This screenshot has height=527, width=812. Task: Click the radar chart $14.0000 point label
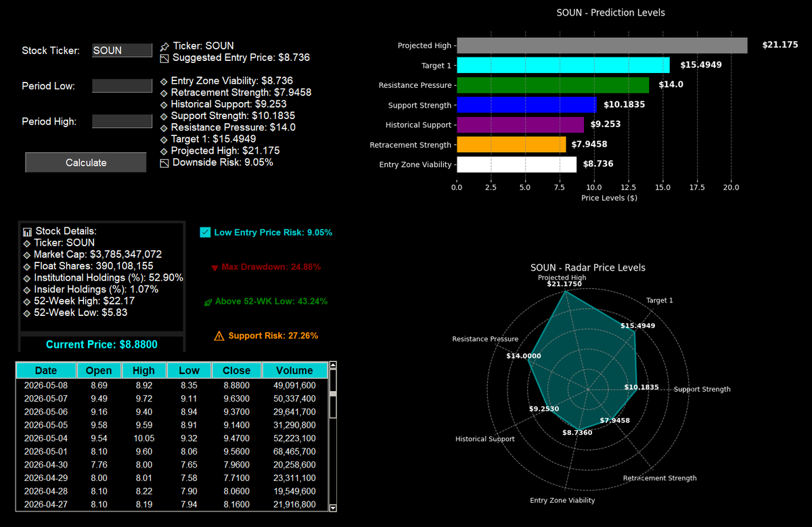tap(524, 356)
